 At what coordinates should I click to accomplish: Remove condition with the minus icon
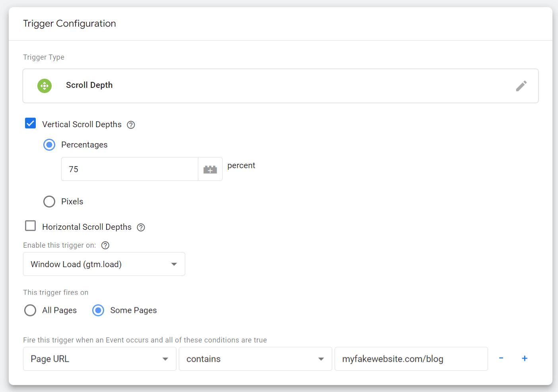tap(501, 358)
